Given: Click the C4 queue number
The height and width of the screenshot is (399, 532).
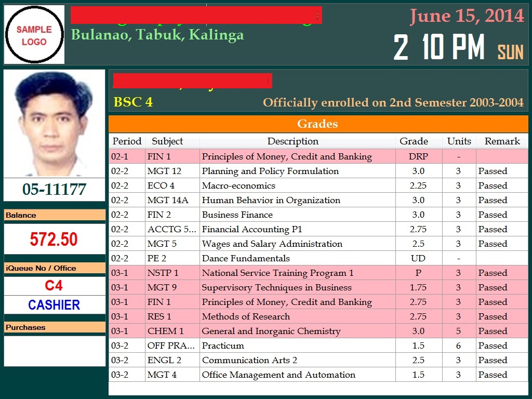Looking at the screenshot, I should (54, 285).
